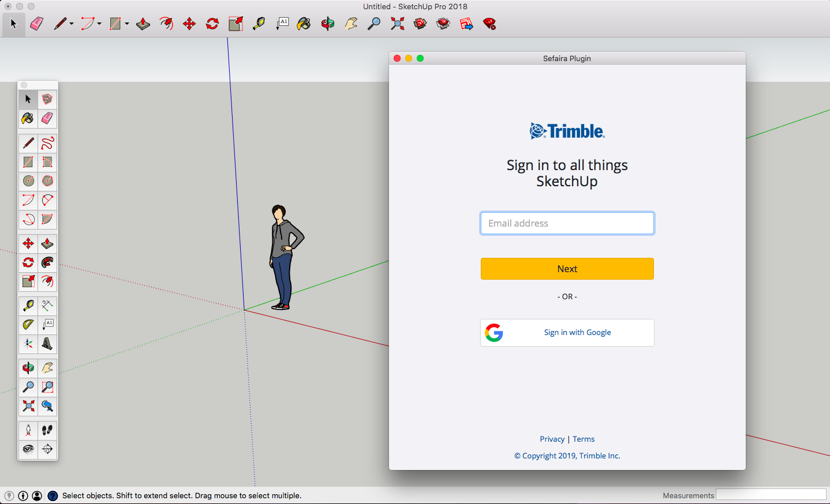Click the Send to LayOut icon
The width and height of the screenshot is (830, 504).
466,24
